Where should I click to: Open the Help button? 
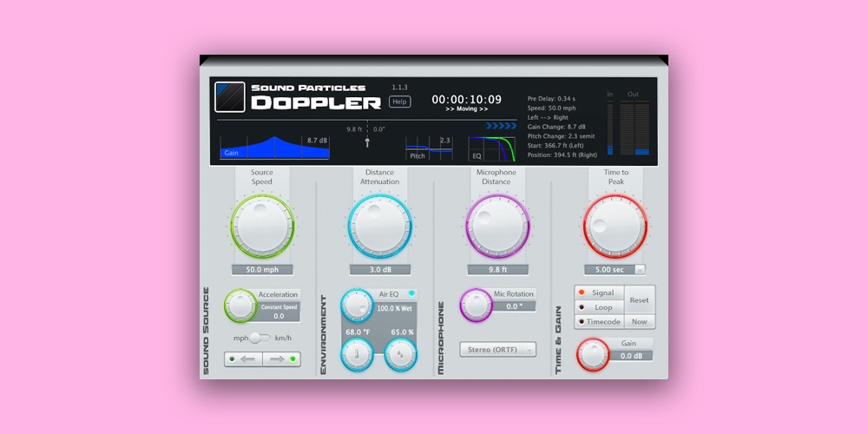point(399,102)
